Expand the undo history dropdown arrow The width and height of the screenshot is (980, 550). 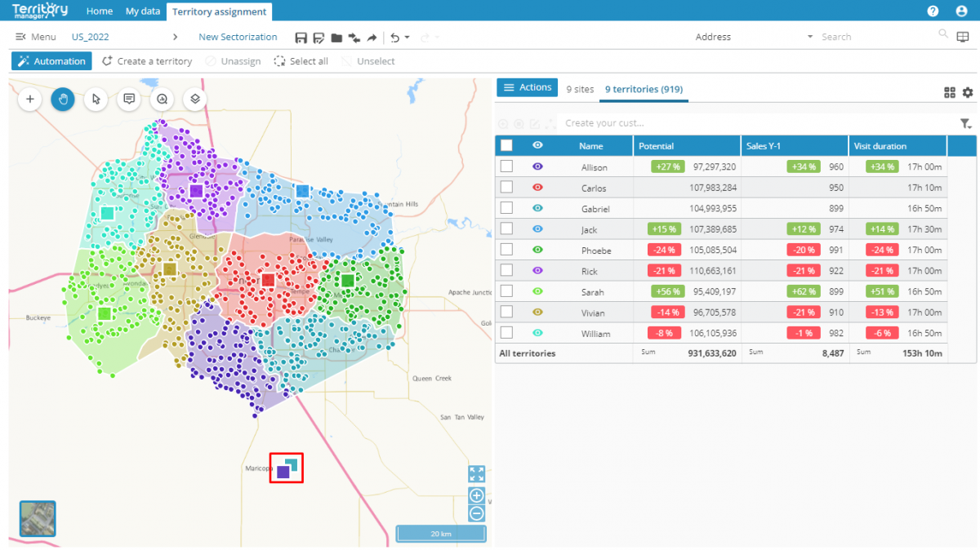coord(408,38)
